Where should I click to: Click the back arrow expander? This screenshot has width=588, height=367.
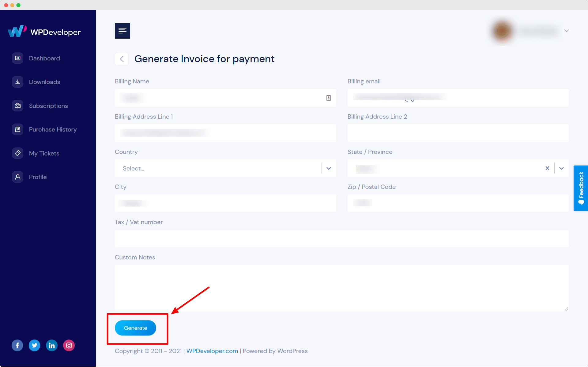121,59
